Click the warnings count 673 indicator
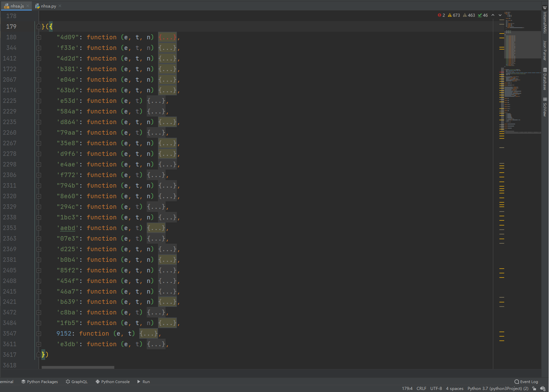 click(x=454, y=15)
